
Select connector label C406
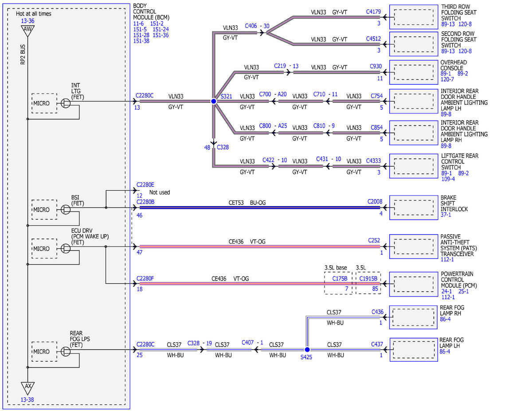coord(250,26)
